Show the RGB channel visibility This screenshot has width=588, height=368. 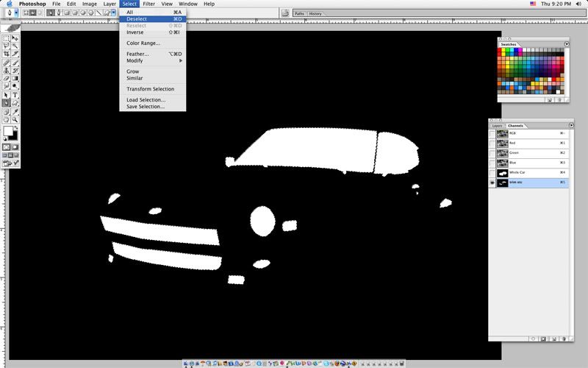tap(492, 134)
